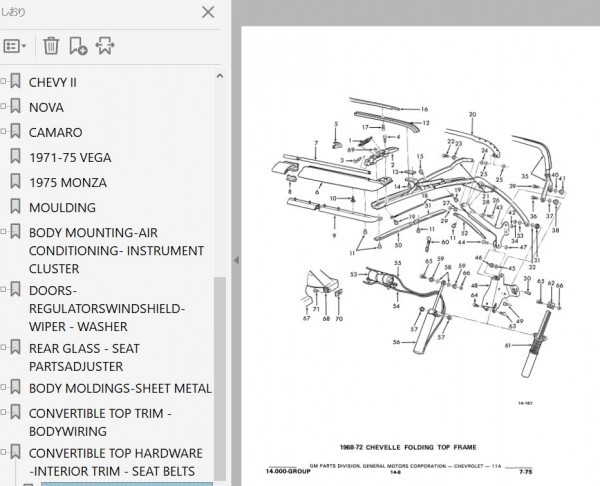
Task: Click the '14.000-GROUP' footer text
Action: pyautogui.click(x=288, y=471)
